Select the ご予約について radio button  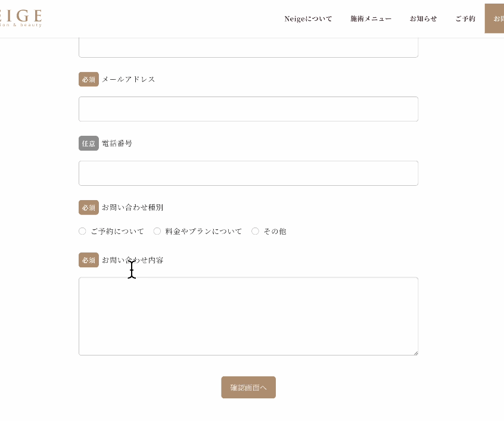82,231
